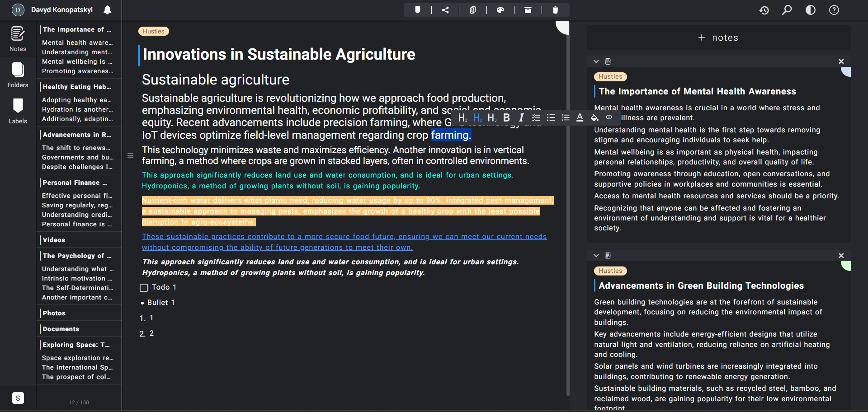
Task: Open the highlight fill color tool
Action: [x=595, y=118]
